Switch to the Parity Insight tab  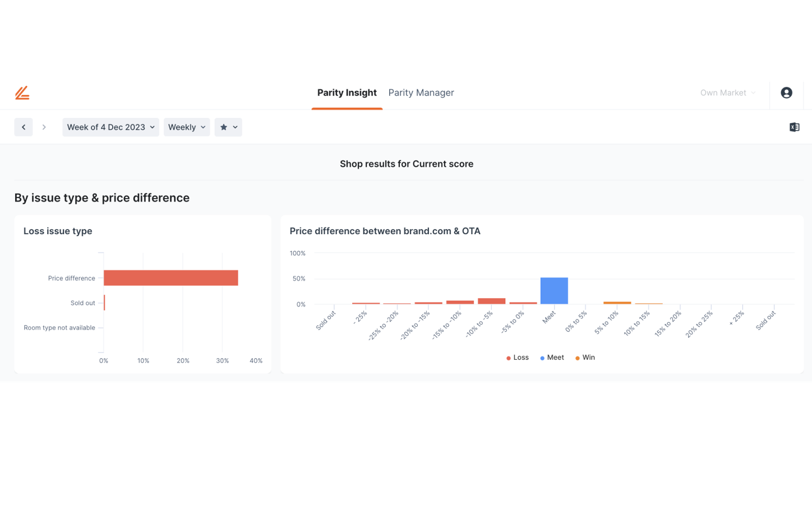(347, 93)
